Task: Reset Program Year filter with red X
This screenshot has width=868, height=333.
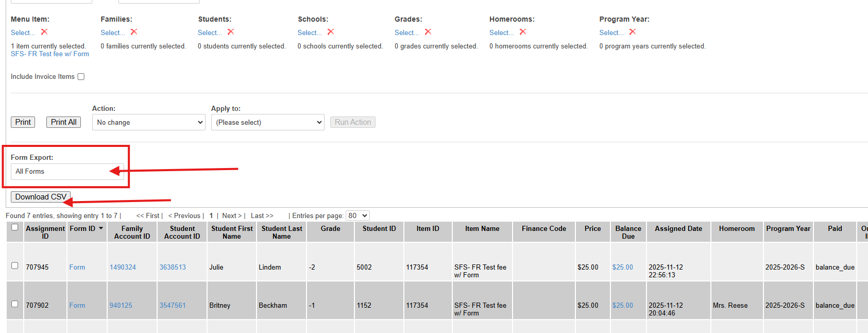Action: coord(633,32)
